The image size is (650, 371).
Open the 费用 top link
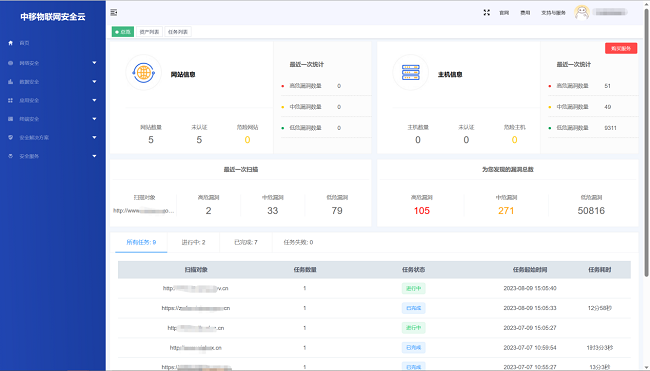pos(525,13)
